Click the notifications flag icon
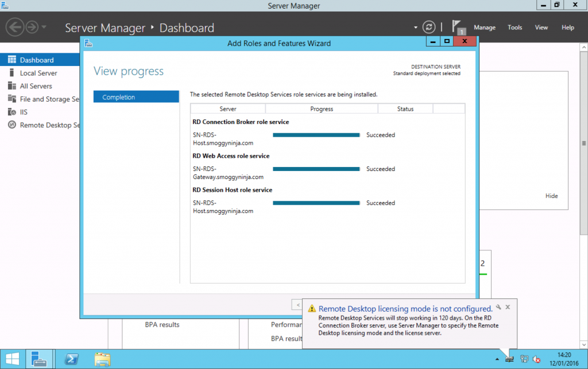588x369 pixels. [458, 26]
